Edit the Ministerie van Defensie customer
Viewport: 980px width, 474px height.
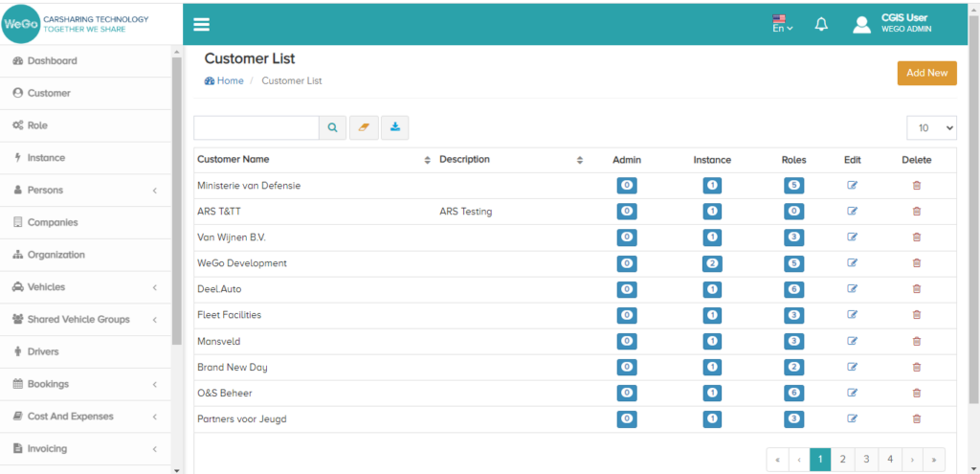point(853,186)
